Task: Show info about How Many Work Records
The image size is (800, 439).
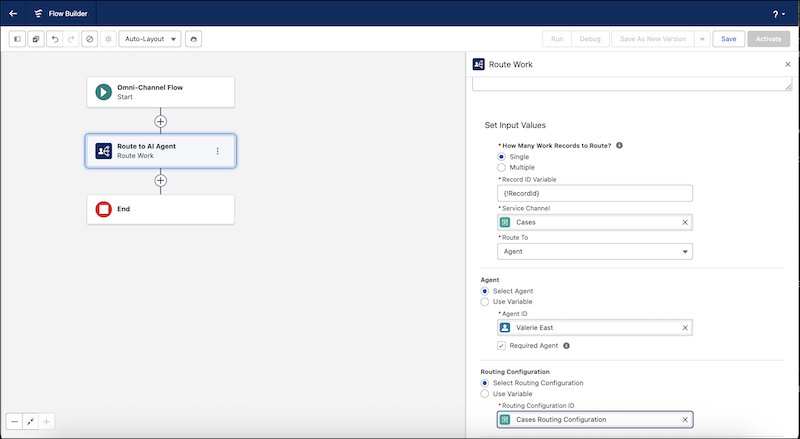Action: pos(619,145)
